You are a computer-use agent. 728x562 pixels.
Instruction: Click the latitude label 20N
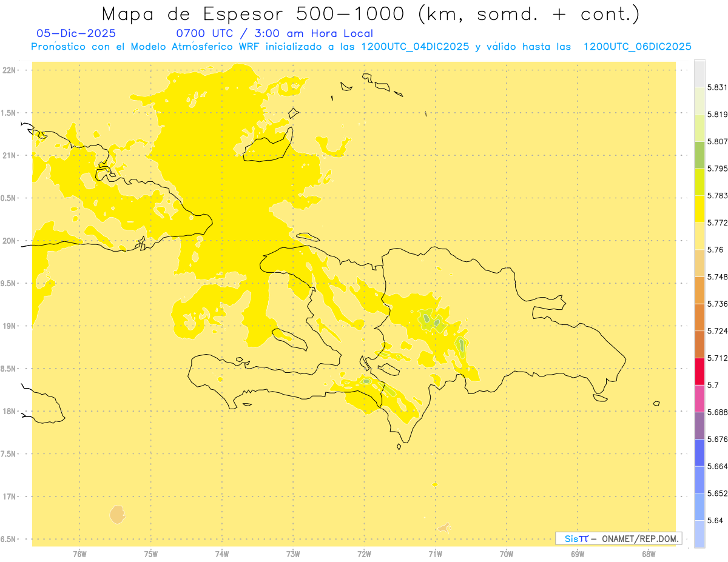10,241
